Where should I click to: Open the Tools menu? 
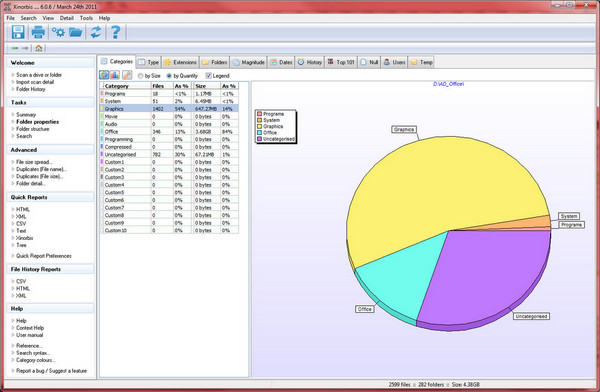86,18
